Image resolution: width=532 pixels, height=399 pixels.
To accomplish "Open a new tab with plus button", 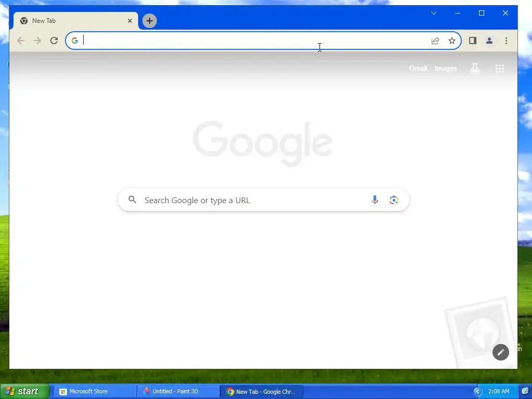I will coord(150,21).
